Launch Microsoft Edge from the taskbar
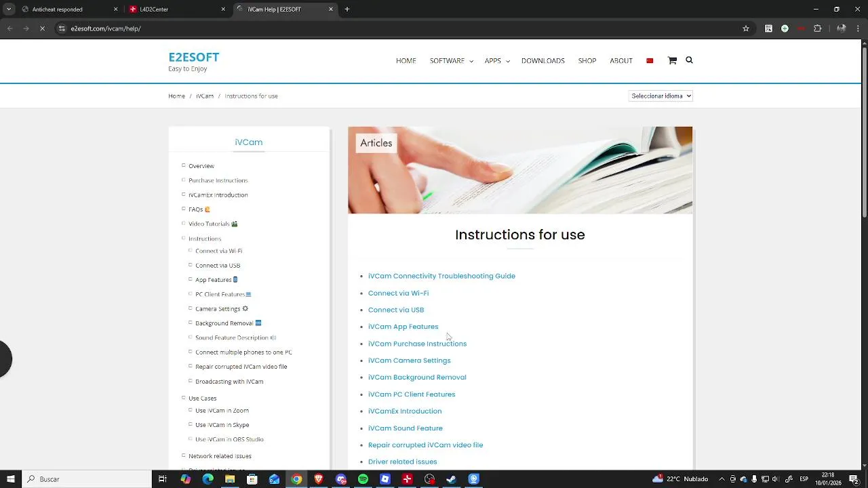868x488 pixels. (208, 479)
